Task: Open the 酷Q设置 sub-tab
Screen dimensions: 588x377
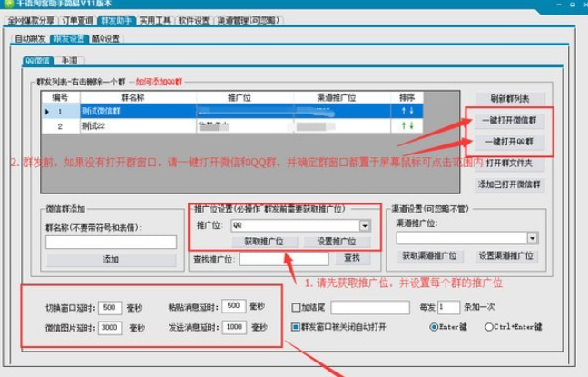Action: [106, 39]
